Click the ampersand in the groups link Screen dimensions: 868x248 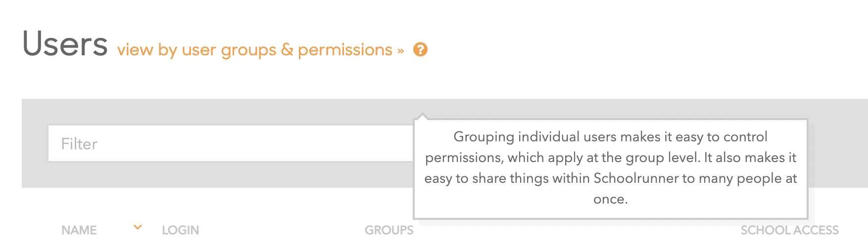[x=287, y=50]
